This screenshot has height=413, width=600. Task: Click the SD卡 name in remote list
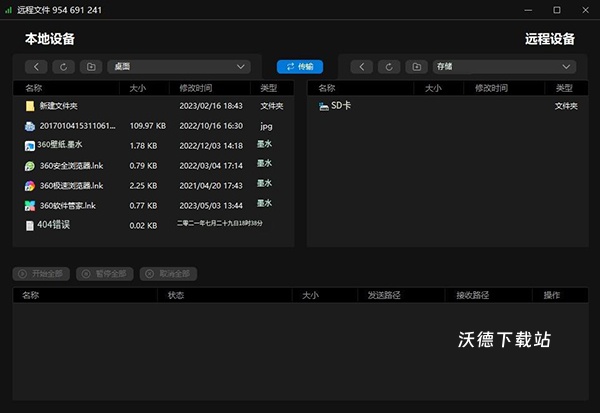(341, 105)
